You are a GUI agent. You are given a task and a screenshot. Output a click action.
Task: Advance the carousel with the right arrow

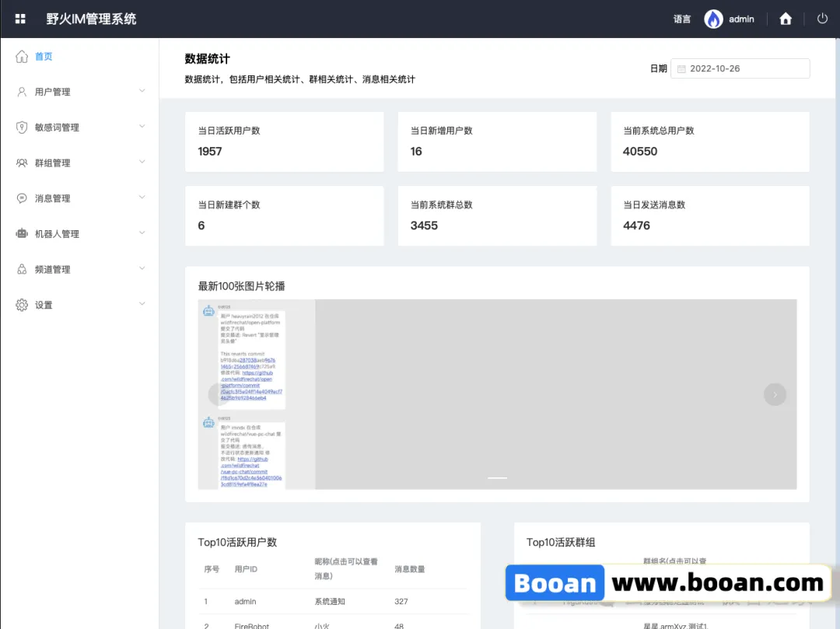[x=775, y=394]
